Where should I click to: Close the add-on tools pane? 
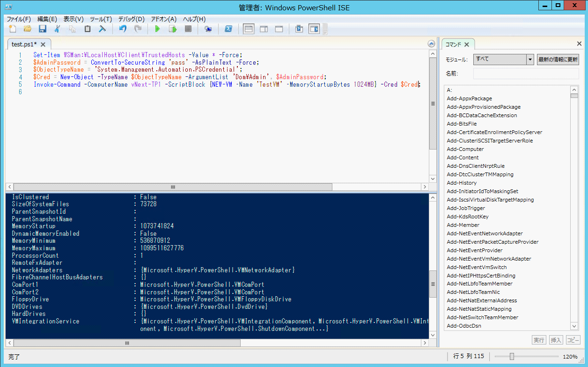[x=579, y=44]
